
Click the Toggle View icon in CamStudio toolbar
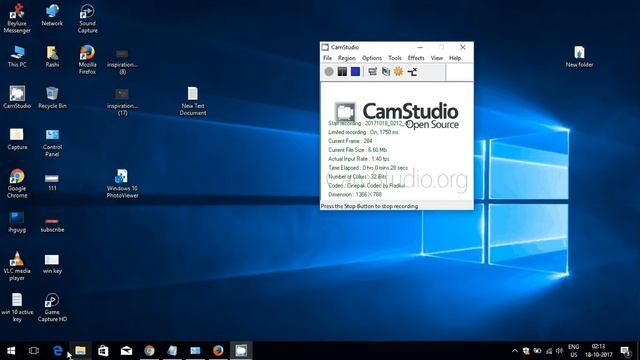pyautogui.click(x=372, y=72)
